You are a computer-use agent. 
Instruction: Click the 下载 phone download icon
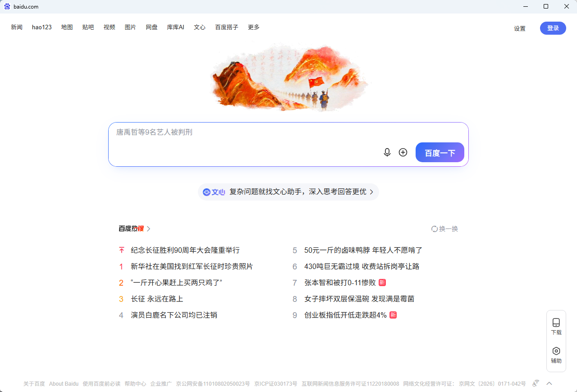coord(556,323)
